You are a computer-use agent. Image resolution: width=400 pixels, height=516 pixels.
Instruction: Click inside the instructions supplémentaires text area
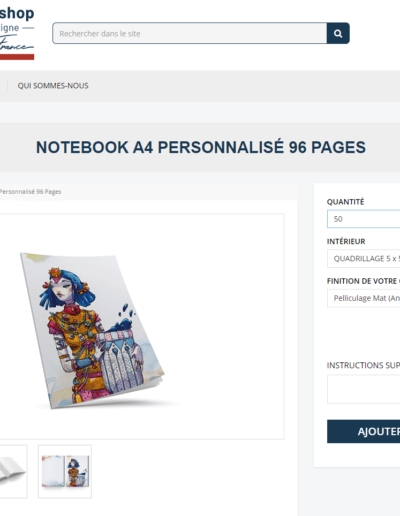[x=363, y=389]
